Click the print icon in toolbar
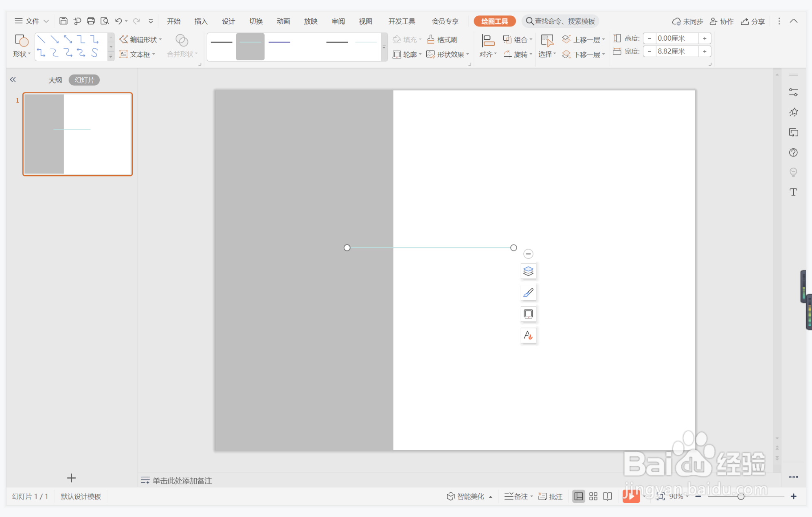Viewport: 812px width, 517px height. 91,21
